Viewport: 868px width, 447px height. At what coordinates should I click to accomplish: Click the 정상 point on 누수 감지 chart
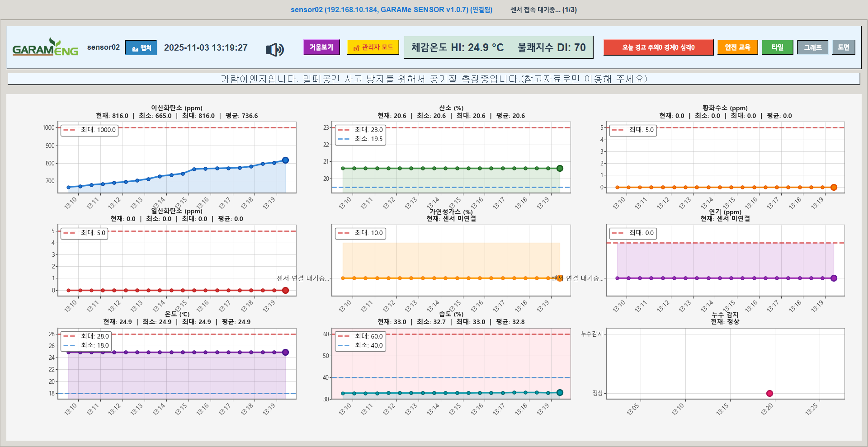coord(769,393)
